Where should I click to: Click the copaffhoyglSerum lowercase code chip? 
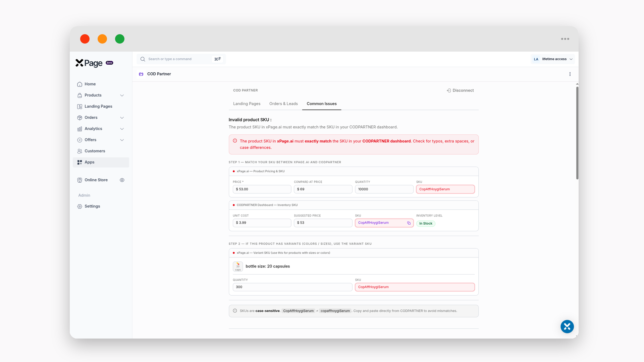335,311
